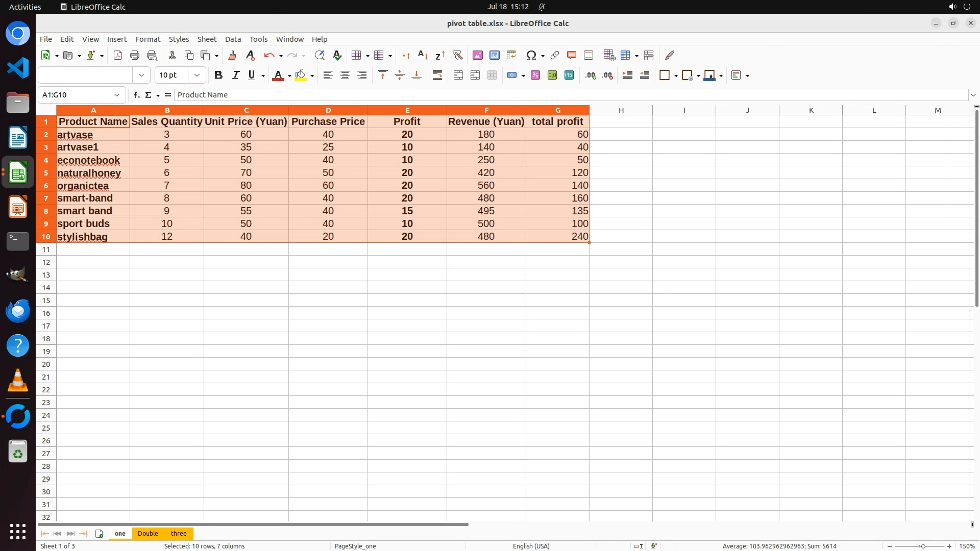980x551 pixels.
Task: Switch to the Double sheet tab
Action: (148, 533)
